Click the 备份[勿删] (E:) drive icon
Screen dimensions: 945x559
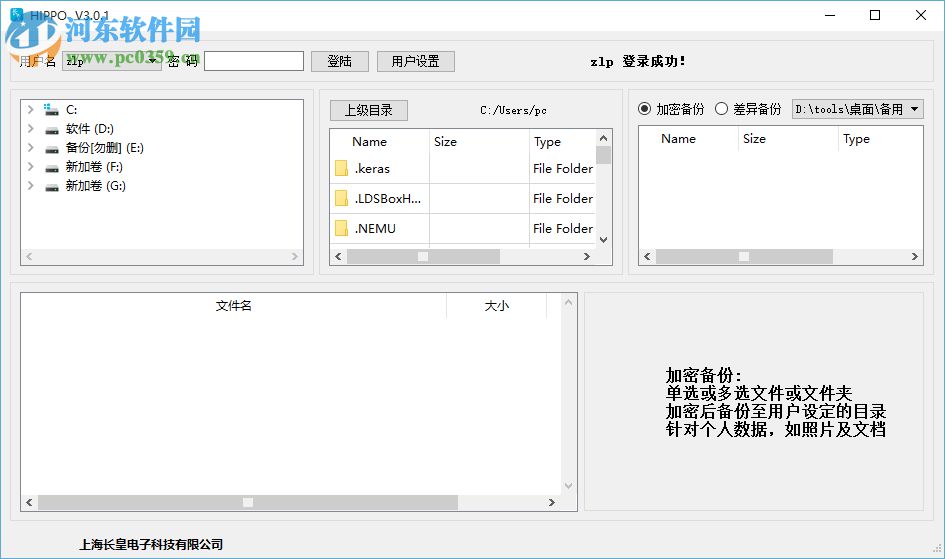tap(52, 148)
